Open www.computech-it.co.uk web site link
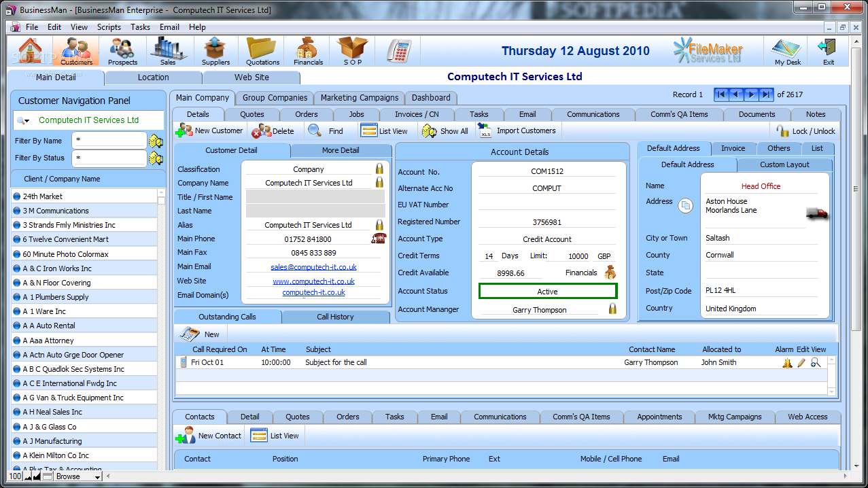868x488 pixels. pyautogui.click(x=313, y=281)
